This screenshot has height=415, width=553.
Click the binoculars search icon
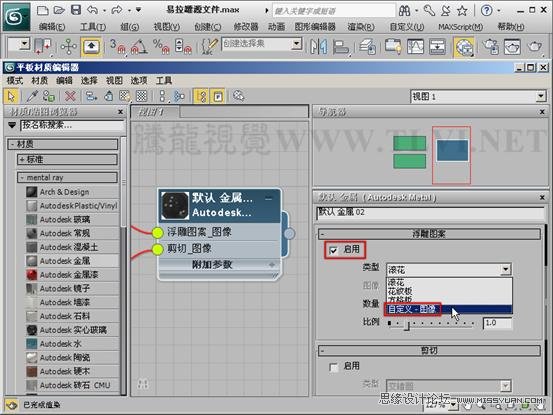click(x=405, y=11)
